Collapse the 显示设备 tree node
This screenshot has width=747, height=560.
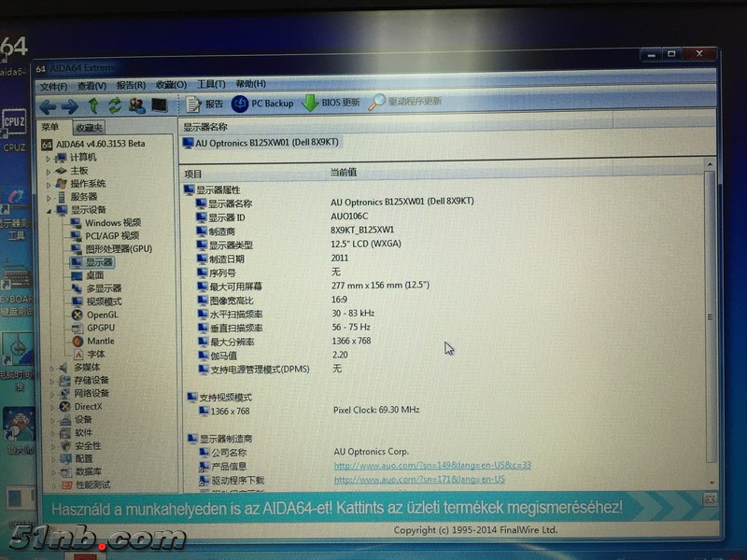pyautogui.click(x=49, y=210)
